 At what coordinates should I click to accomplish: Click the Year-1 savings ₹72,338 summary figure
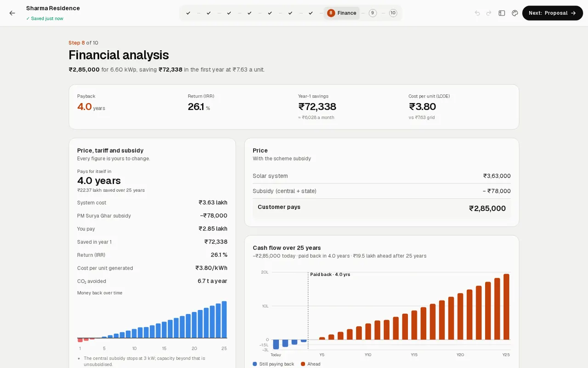click(317, 107)
